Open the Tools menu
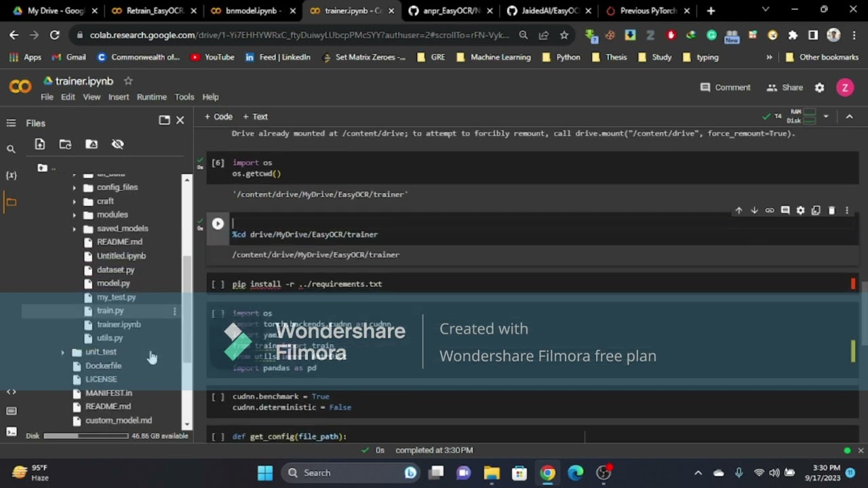 184,97
